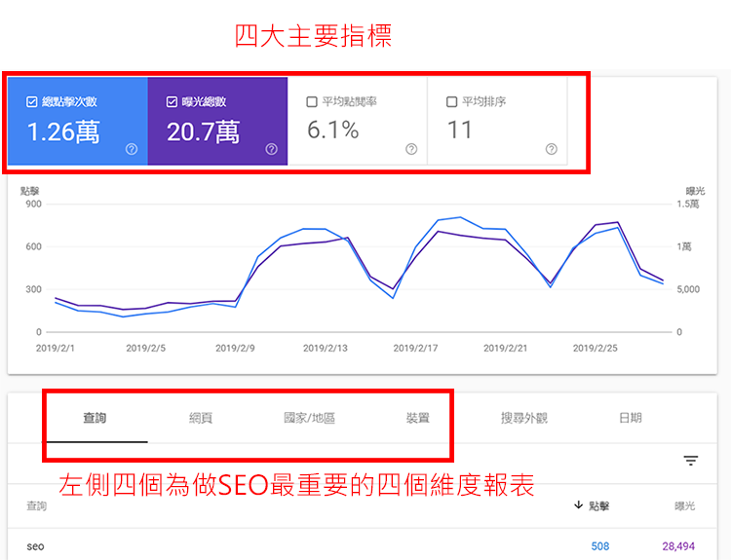Viewport: 731px width, 560px height.
Task: Switch to the 查詢 tab
Action: point(95,418)
